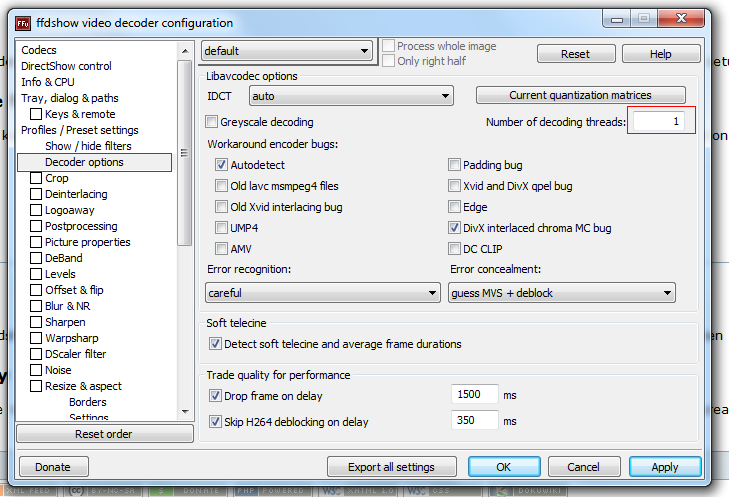Image resolution: width=729 pixels, height=497 pixels.
Task: Click the ffdshow FFv title bar icon
Action: tap(22, 23)
